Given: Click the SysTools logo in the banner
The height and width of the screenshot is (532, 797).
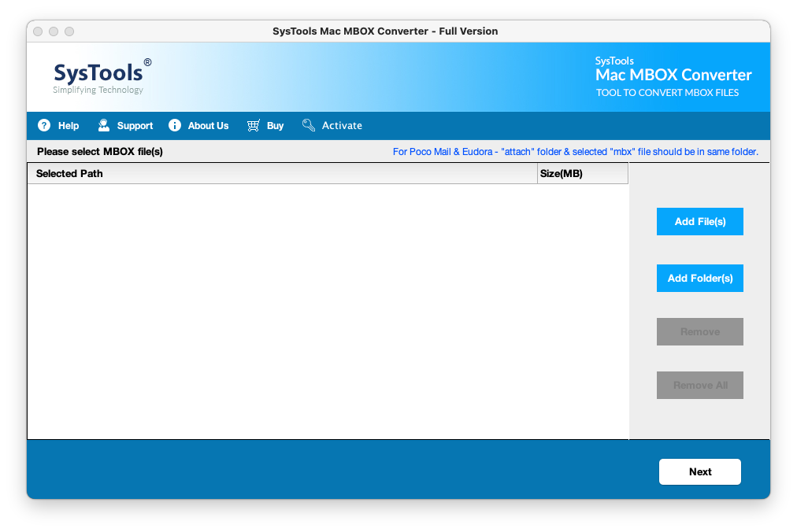Looking at the screenshot, I should (x=102, y=76).
